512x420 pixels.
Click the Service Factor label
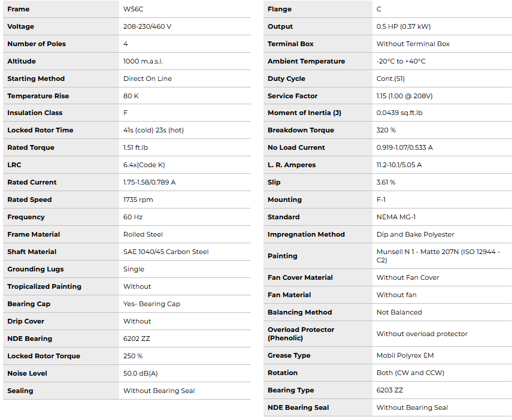click(292, 96)
